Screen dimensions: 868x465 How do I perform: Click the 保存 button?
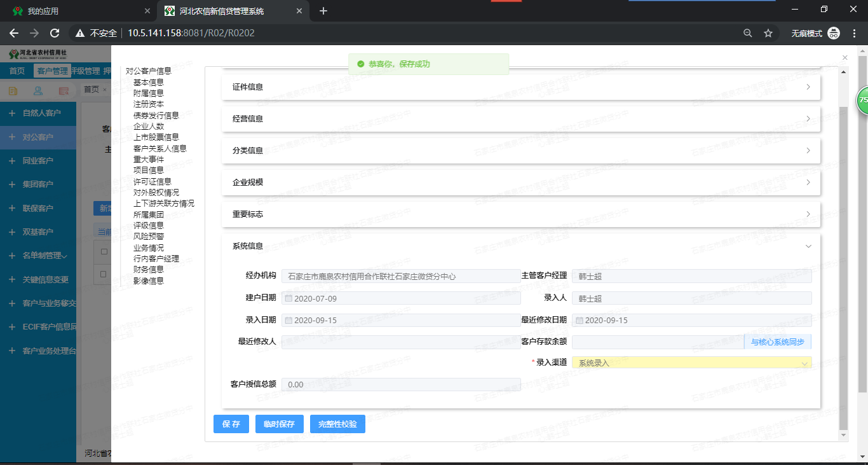coord(231,424)
